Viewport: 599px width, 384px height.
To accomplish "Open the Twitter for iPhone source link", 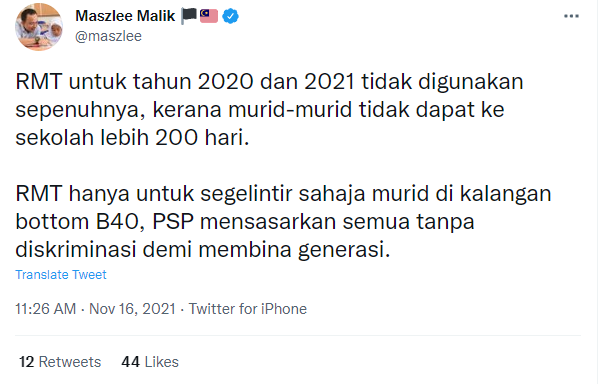I will [248, 309].
